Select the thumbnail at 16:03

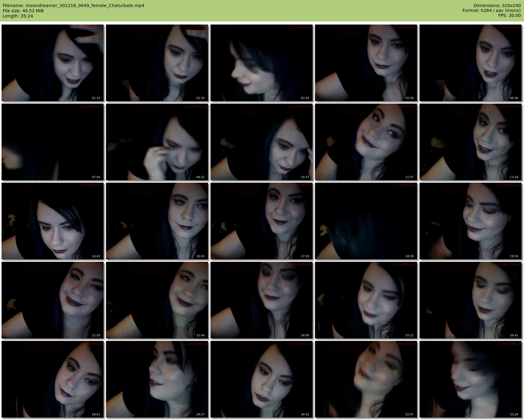[x=157, y=221]
